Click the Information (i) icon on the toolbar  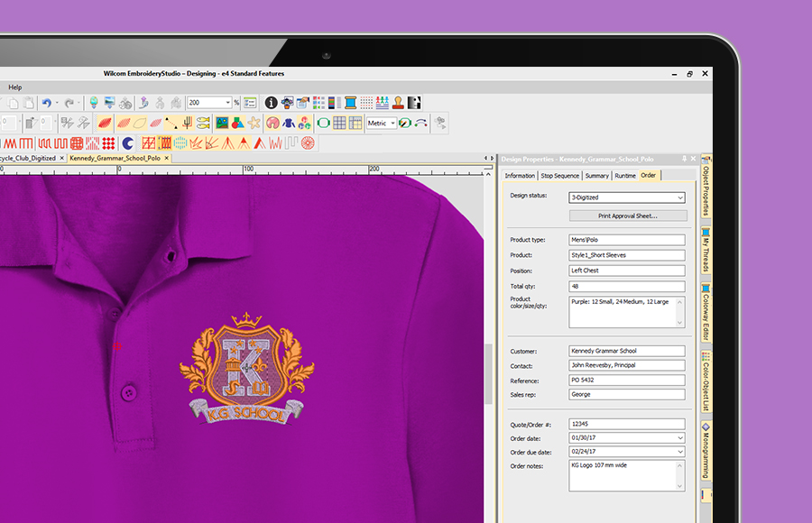pos(271,102)
